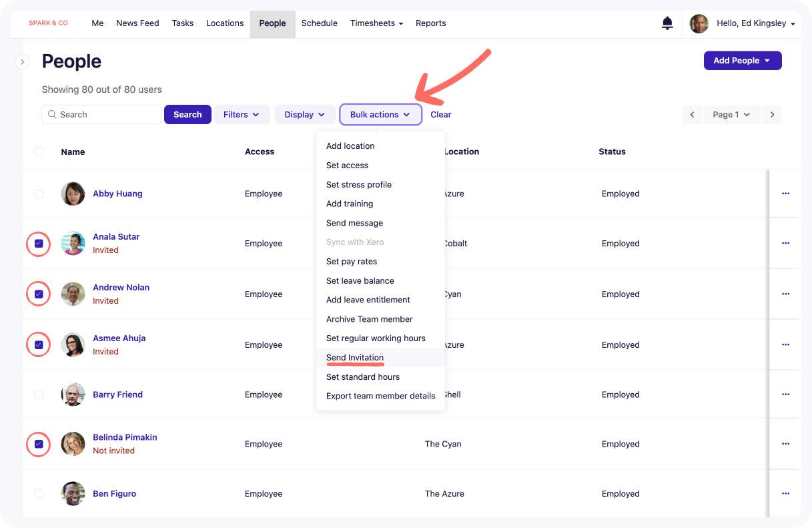Go to the previous page arrow

[692, 115]
